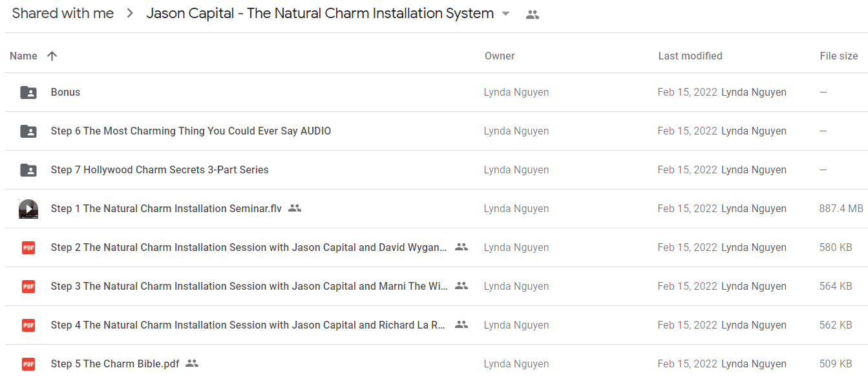The height and width of the screenshot is (381, 868).
Task: Click shared icon next to Step 1 Seminar.flv
Action: 295,208
